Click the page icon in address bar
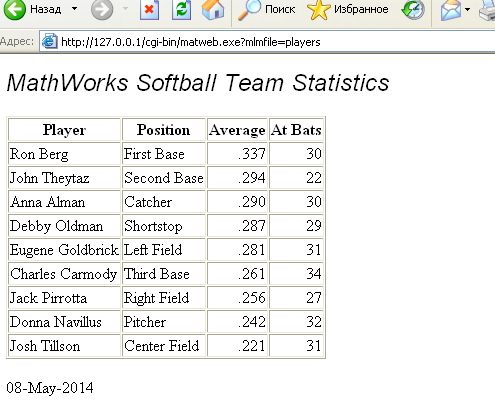 [x=50, y=42]
